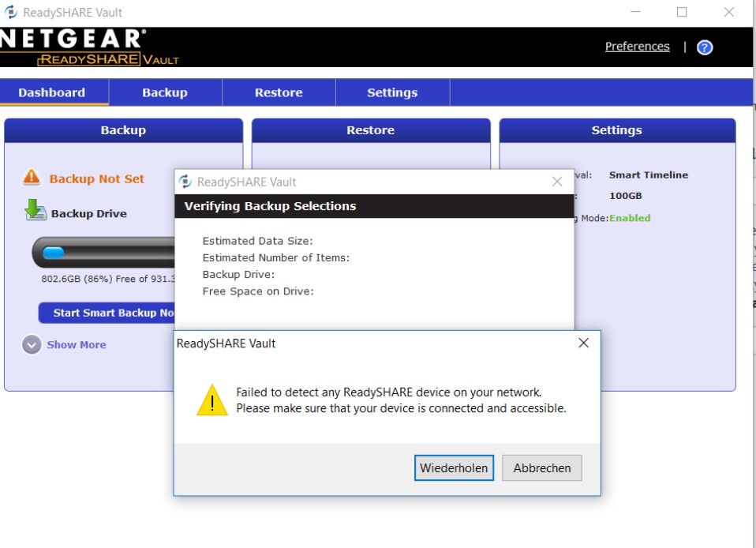Click the NETGEAR ReadySHARE Vault logo
This screenshot has height=548, width=756.
pos(89,47)
